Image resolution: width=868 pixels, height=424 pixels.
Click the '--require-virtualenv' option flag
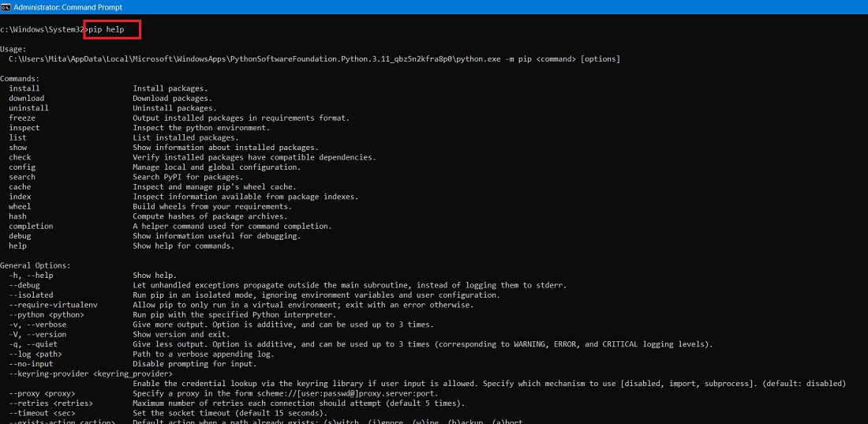tap(53, 305)
